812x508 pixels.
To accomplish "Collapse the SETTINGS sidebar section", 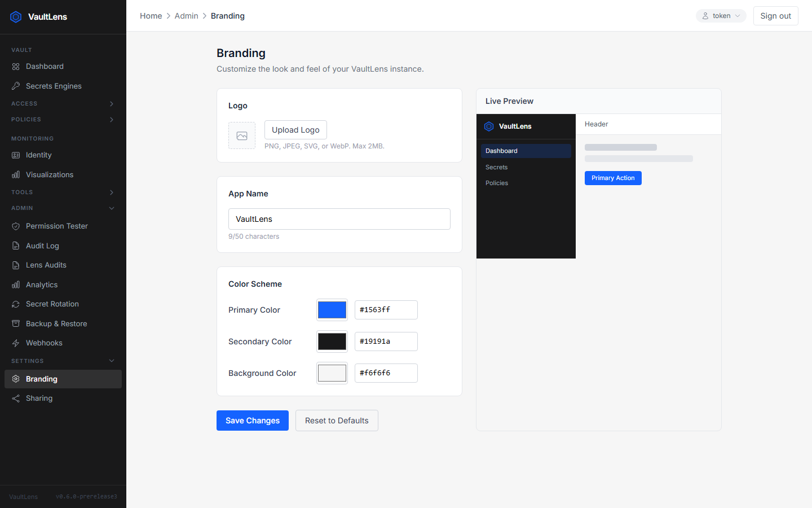I will pos(63,361).
